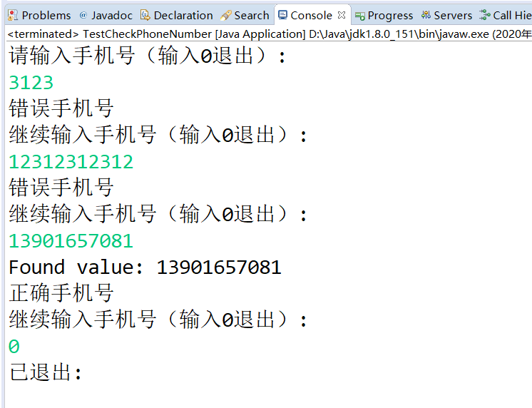This screenshot has height=408, width=532.
Task: Click the Call Hierarchy tab icon
Action: (485, 15)
